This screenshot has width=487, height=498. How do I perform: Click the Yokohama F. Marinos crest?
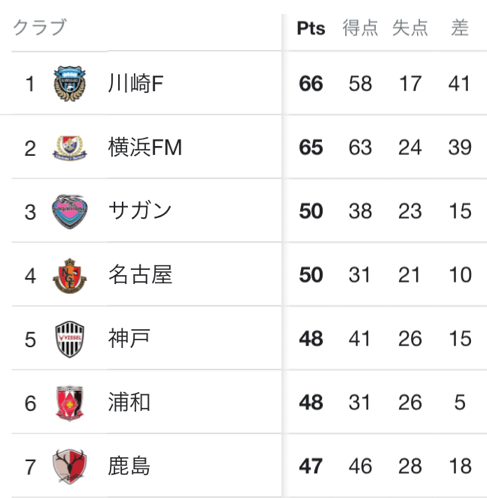coord(70,148)
